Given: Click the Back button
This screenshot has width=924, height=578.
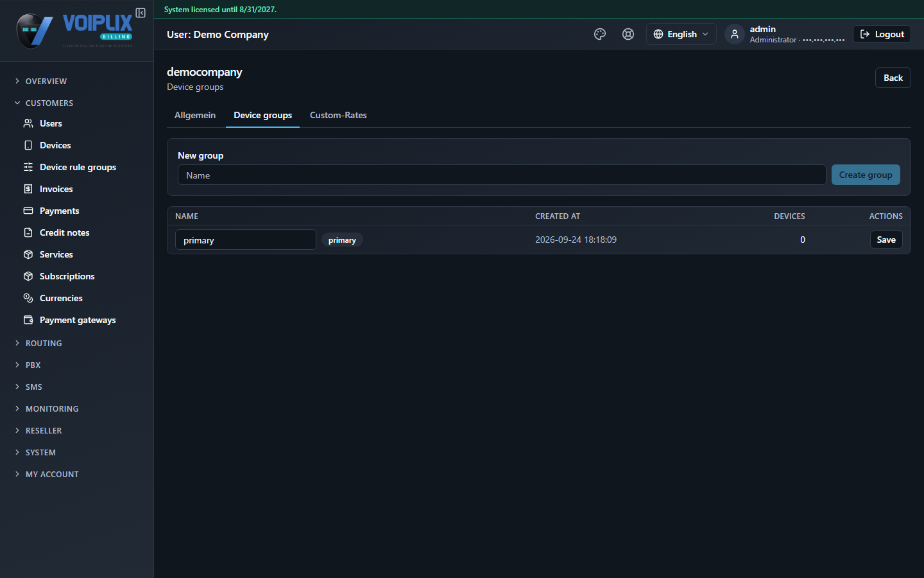Looking at the screenshot, I should coord(893,78).
